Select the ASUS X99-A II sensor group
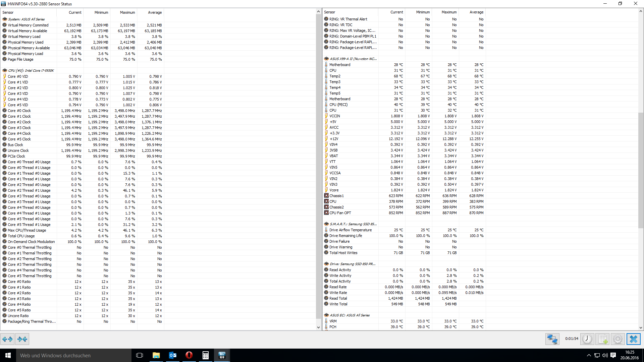 [353, 59]
